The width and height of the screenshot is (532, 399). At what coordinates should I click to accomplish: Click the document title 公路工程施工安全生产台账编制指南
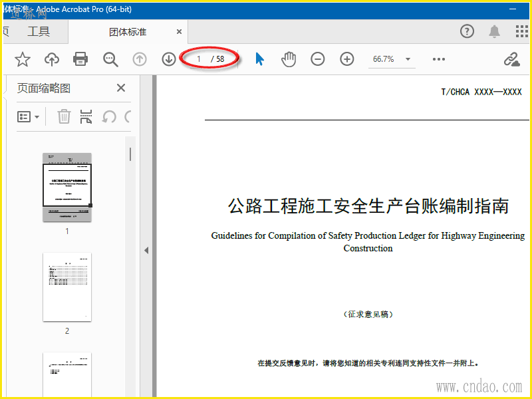(368, 206)
